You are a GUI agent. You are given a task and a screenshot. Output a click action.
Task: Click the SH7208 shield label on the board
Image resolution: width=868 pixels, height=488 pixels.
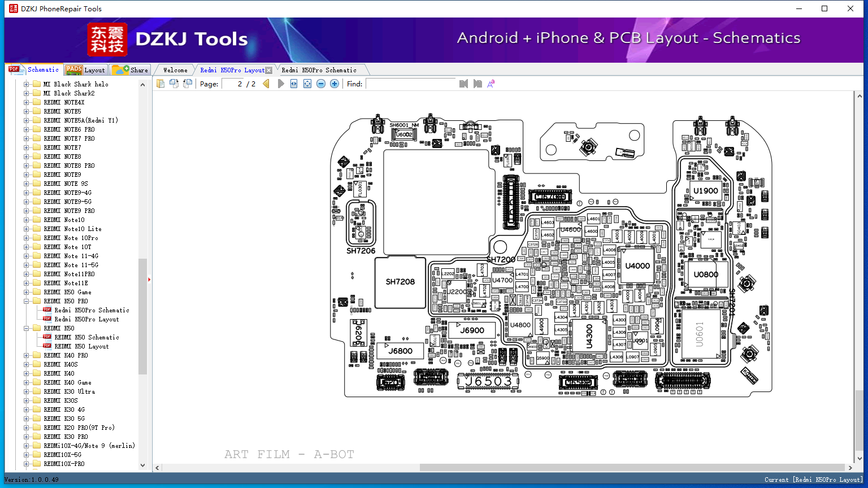point(400,282)
